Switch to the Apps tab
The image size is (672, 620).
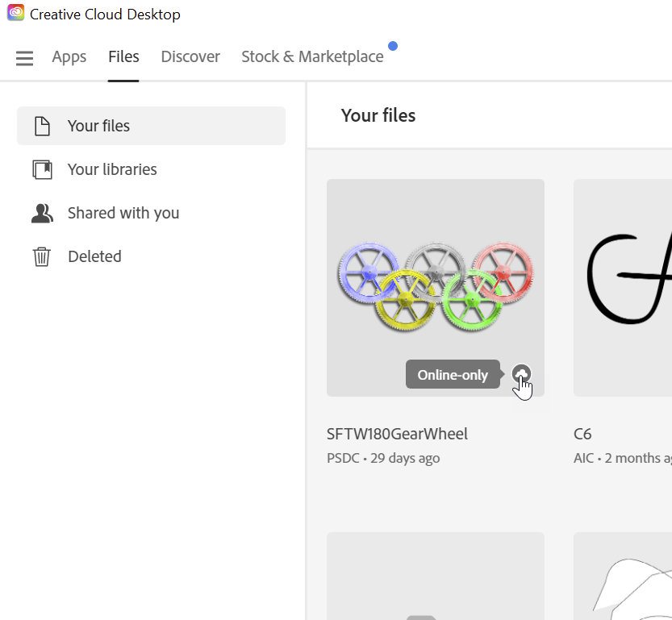[69, 56]
